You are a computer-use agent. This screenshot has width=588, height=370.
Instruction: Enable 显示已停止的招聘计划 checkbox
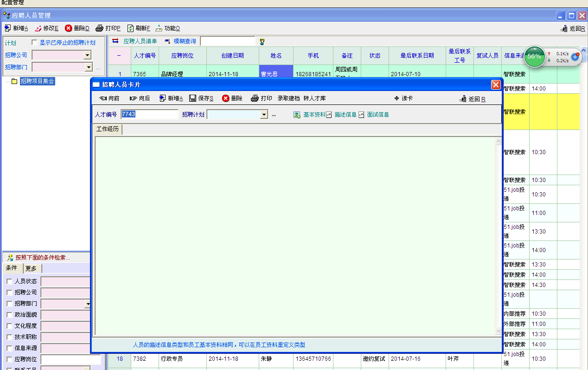34,43
